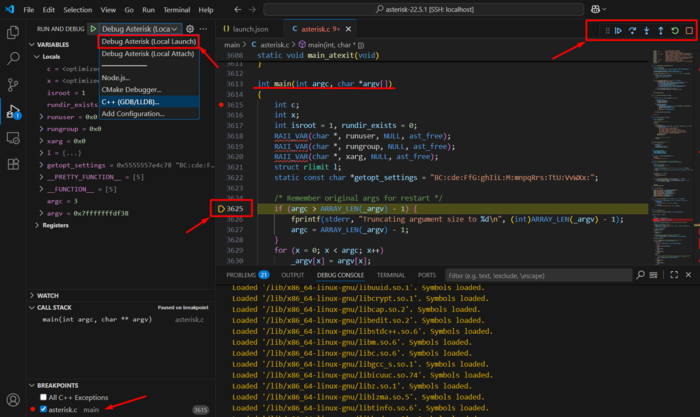Image resolution: width=700 pixels, height=417 pixels.
Task: Click the Step Out debug icon
Action: (660, 31)
